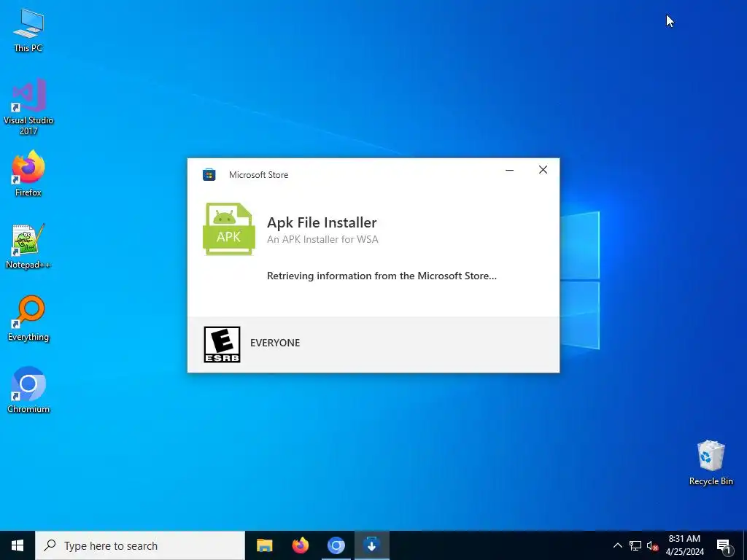Image resolution: width=747 pixels, height=560 pixels.
Task: Select the Apk File Installer title
Action: click(322, 222)
